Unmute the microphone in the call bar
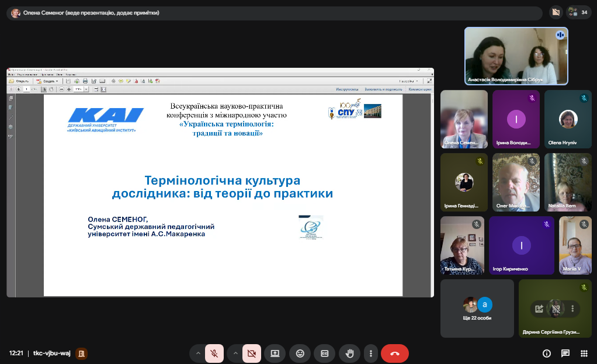597x364 pixels. coord(214,353)
